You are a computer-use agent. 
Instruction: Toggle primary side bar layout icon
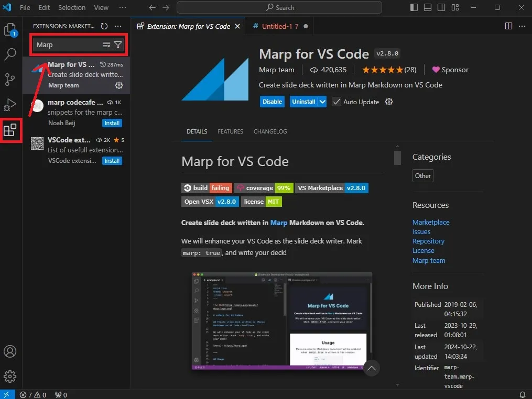click(x=414, y=7)
